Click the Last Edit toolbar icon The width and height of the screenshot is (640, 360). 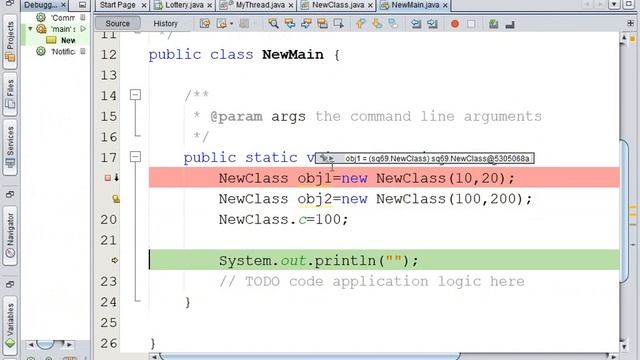(205, 24)
